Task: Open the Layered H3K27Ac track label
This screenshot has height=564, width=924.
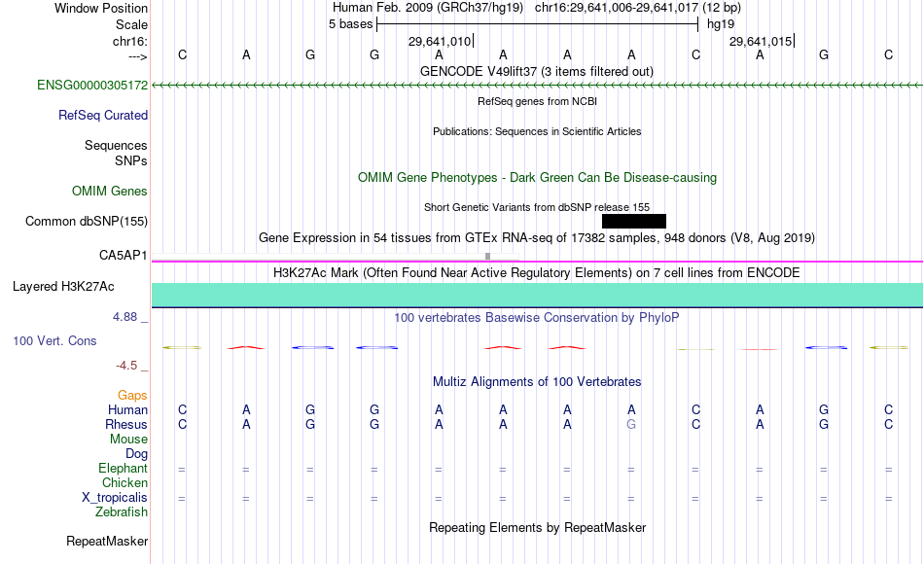Action: (x=63, y=287)
